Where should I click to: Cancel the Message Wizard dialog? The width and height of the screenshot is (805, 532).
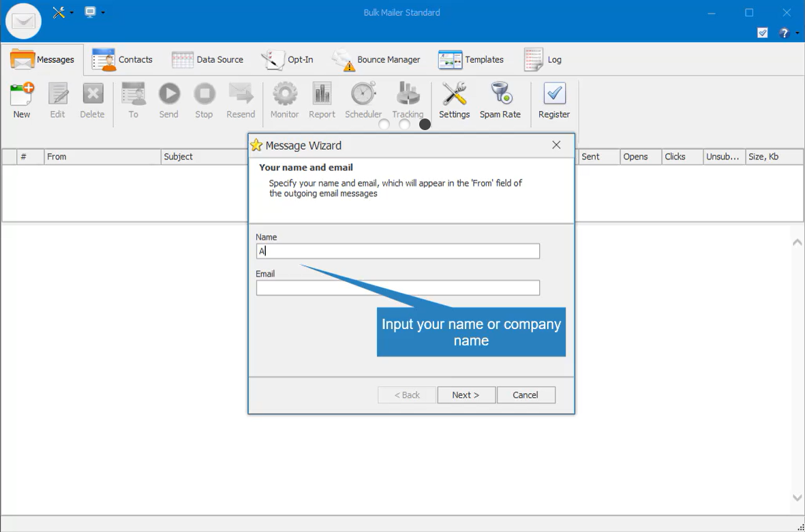[x=526, y=395]
